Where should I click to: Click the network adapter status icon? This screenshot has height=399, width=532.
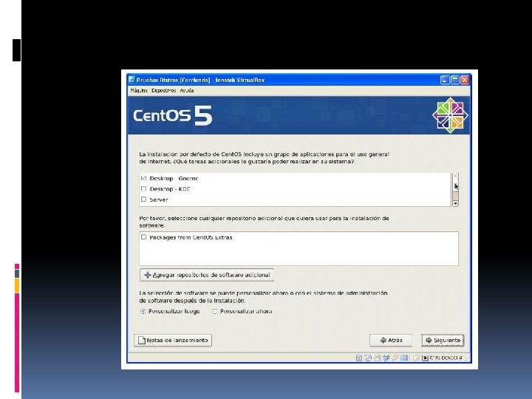pyautogui.click(x=386, y=358)
